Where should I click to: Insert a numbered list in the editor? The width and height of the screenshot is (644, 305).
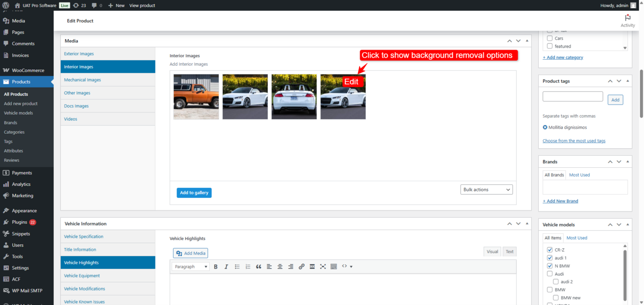(248, 266)
